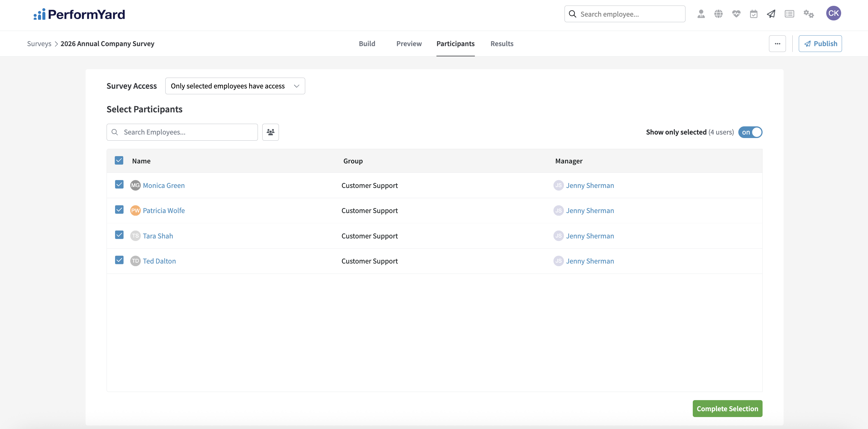Switch to the Build tab

pyautogui.click(x=367, y=43)
